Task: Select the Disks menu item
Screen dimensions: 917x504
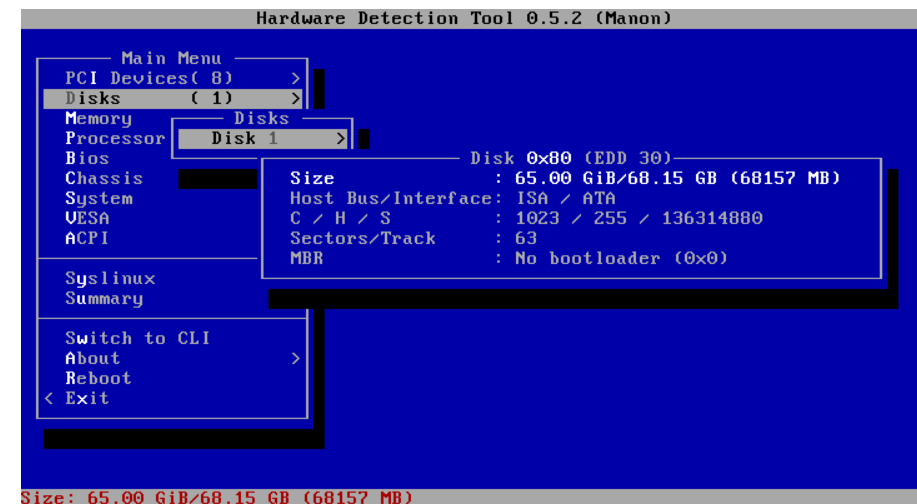Action: click(x=93, y=98)
